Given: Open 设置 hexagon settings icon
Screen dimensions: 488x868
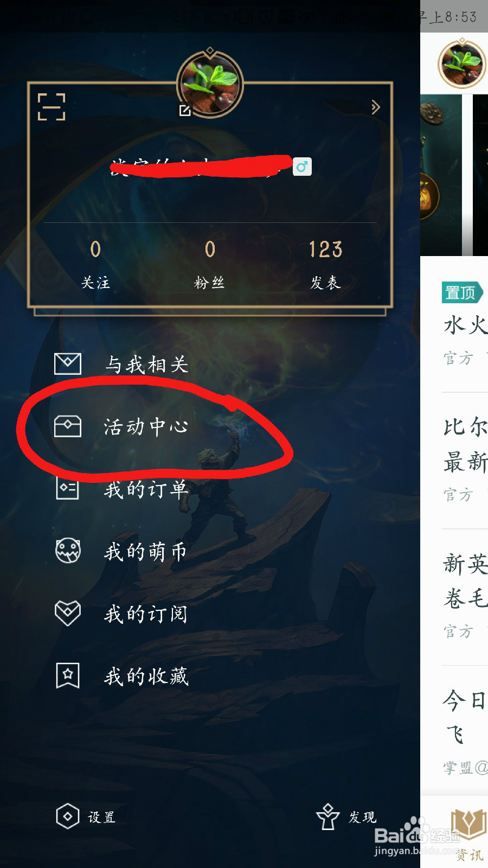Looking at the screenshot, I should click(x=68, y=816).
